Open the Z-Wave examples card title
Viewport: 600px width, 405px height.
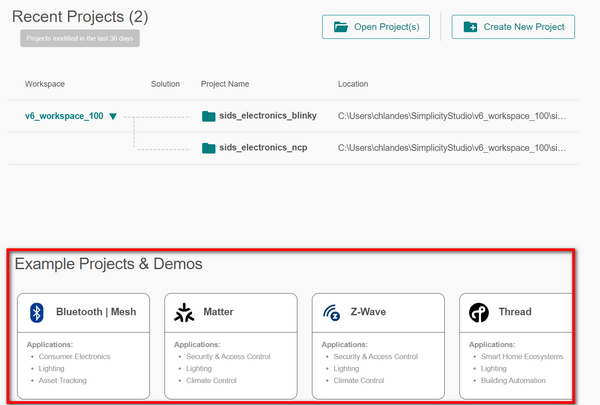(x=368, y=312)
